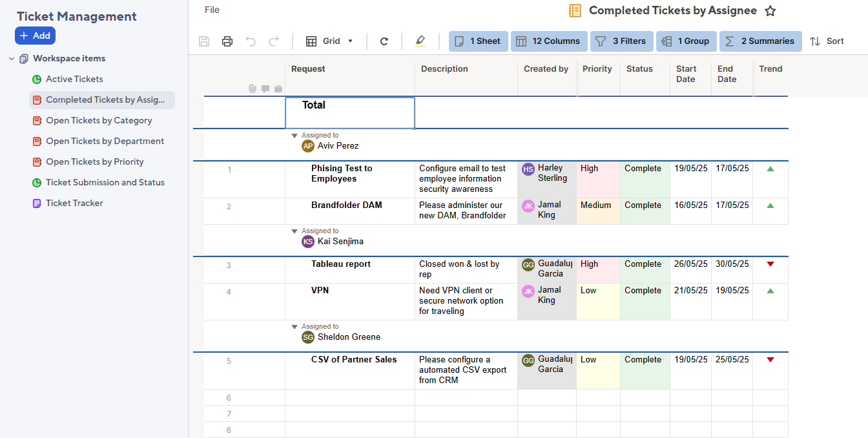
Task: Click the yellow Low priority cell for VPN
Action: (x=599, y=302)
